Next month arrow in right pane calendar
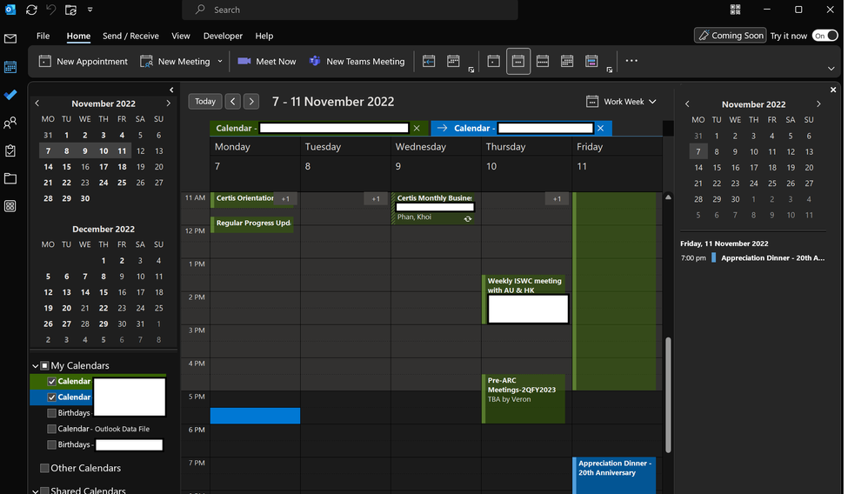The height and width of the screenshot is (494, 868). tap(818, 104)
